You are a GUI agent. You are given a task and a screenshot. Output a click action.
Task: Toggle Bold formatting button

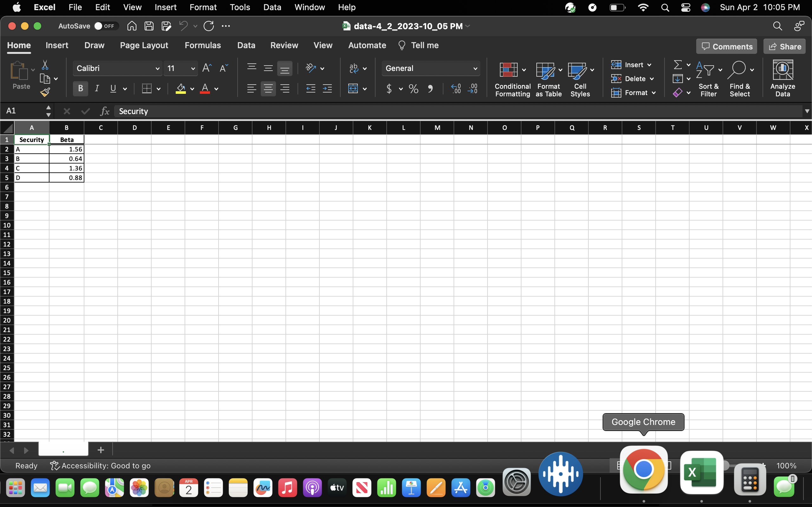[81, 88]
